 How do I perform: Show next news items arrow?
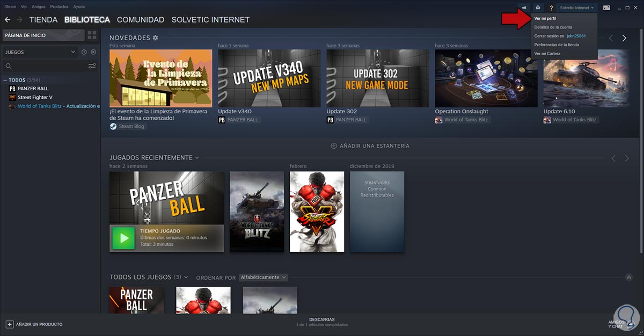click(x=624, y=38)
